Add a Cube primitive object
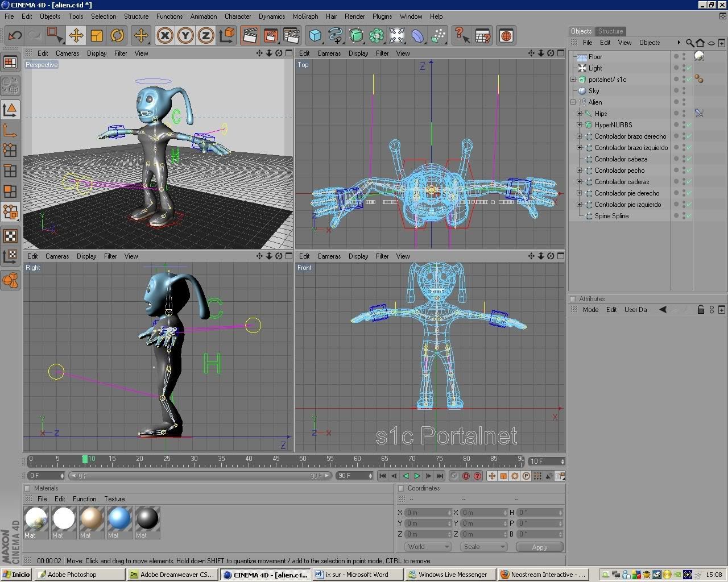This screenshot has height=582, width=728. pos(315,36)
